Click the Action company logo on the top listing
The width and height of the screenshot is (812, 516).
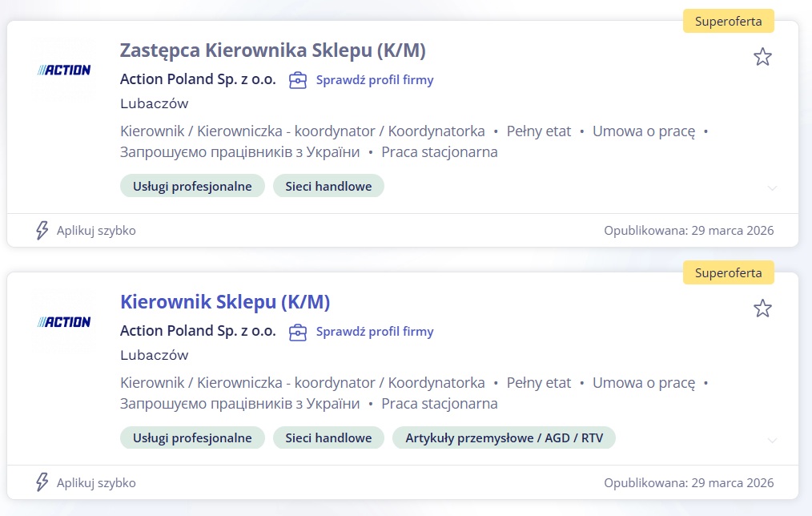[64, 71]
